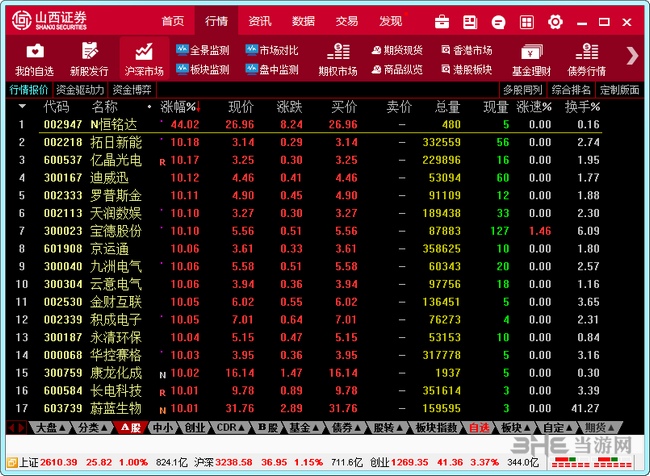Open 我的自选 watchlist icon
Viewport: 650px width, 476px height.
(34, 60)
